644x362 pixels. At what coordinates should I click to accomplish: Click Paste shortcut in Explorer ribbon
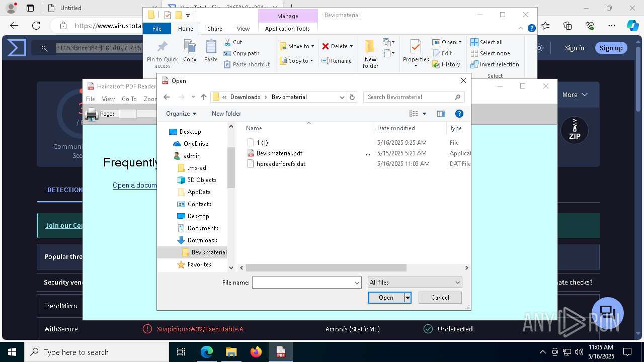tap(247, 64)
